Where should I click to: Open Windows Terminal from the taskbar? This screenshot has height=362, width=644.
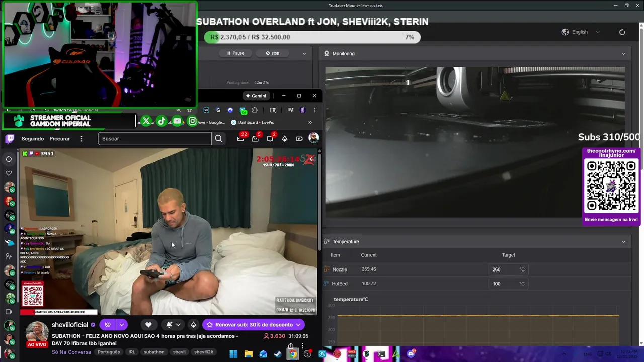pos(381,354)
